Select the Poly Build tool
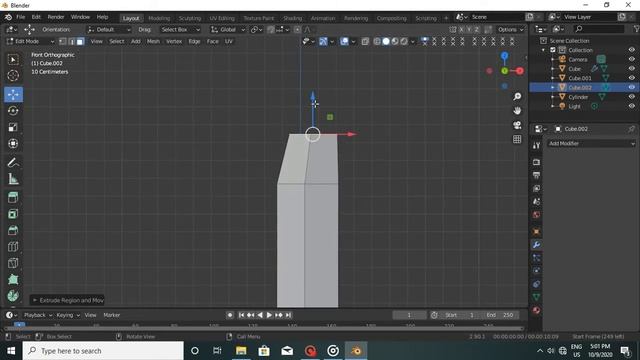This screenshot has width=640, height=360. [x=13, y=279]
